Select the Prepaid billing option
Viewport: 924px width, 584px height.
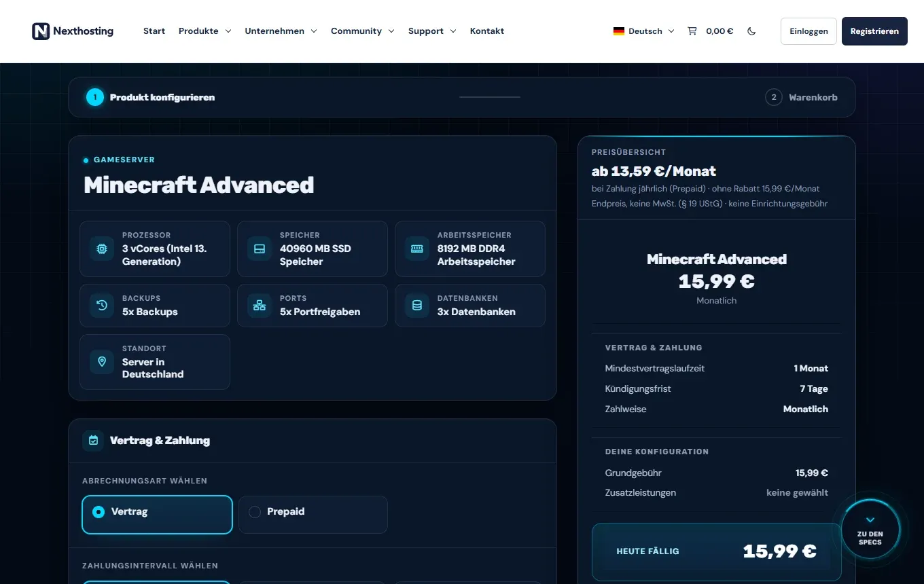[313, 515]
